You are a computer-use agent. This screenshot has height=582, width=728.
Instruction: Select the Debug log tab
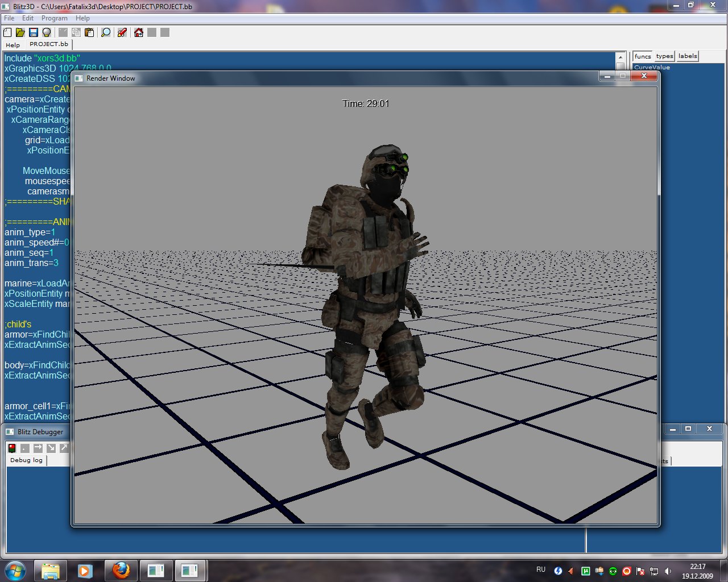[26, 460]
